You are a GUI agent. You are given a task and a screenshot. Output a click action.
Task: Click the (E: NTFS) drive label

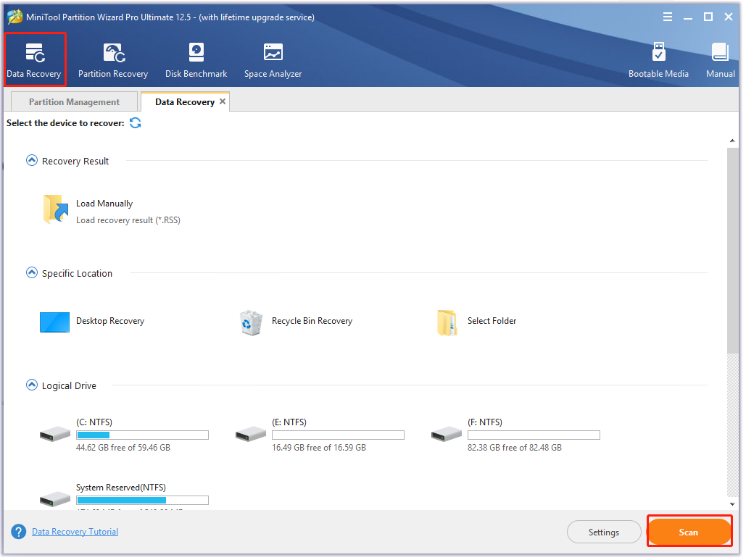(x=289, y=422)
